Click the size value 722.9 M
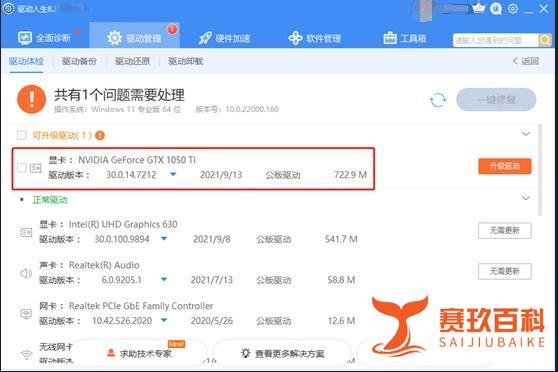The width and height of the screenshot is (558, 372). click(350, 175)
